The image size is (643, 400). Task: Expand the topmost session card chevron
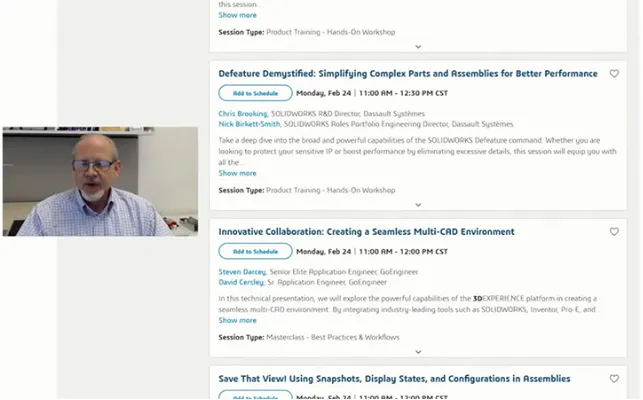pyautogui.click(x=418, y=47)
